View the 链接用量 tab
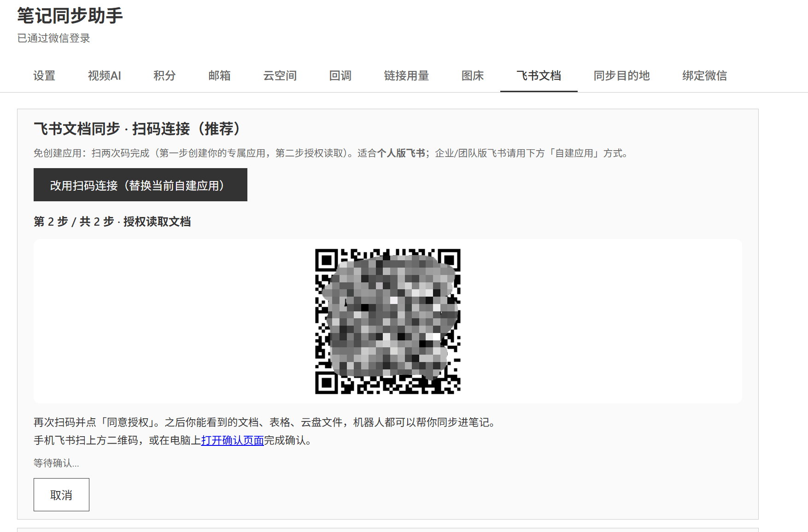Viewport: 808px width, 532px height. 406,76
